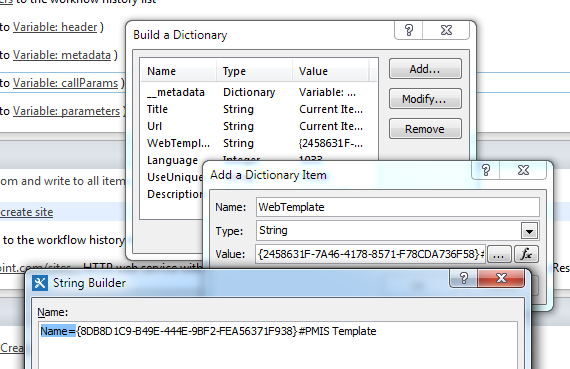Select the Title row in dictionary list
The width and height of the screenshot is (570, 369).
pos(259,109)
